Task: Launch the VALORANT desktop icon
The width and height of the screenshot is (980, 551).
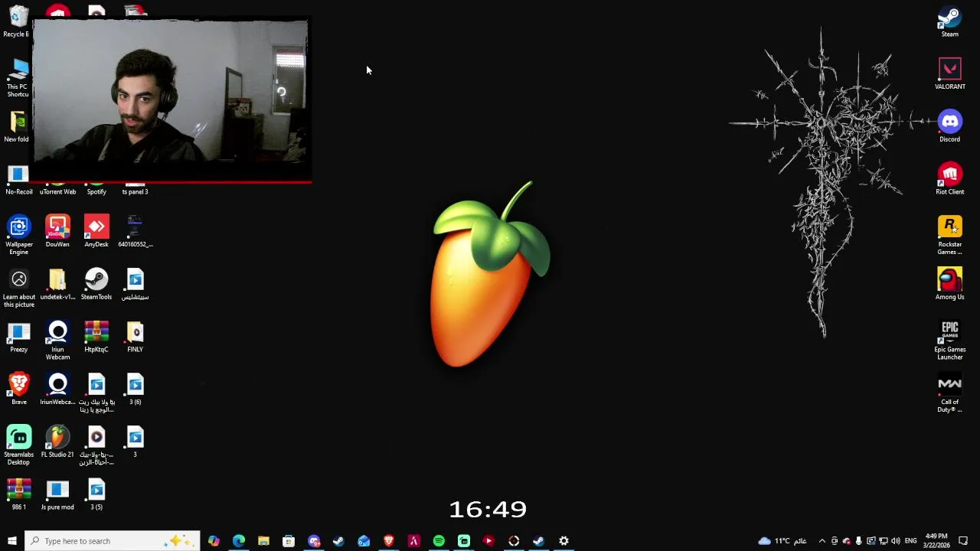Action: (949, 74)
